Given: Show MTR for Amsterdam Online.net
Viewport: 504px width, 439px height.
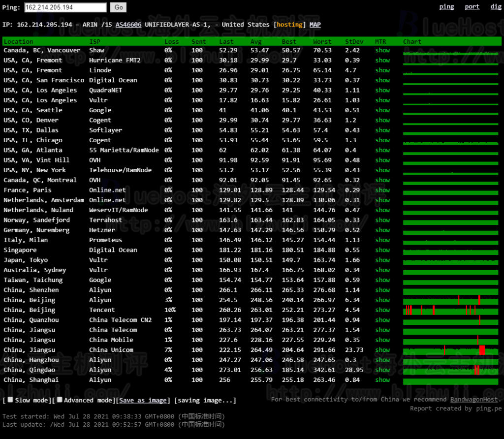Looking at the screenshot, I should click(382, 200).
